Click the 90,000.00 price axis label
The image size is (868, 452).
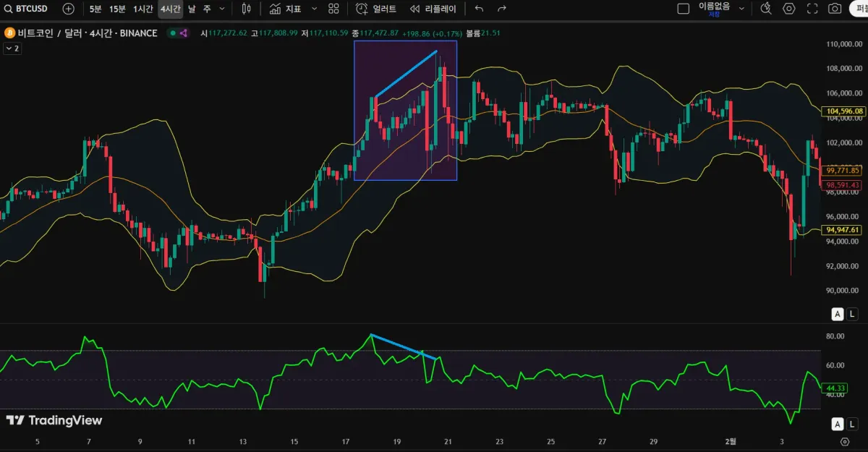(x=843, y=291)
